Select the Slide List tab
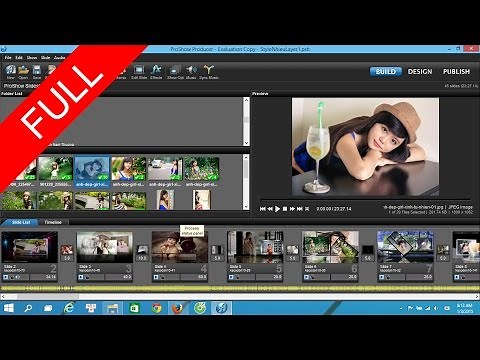The width and height of the screenshot is (480, 360). tap(21, 222)
